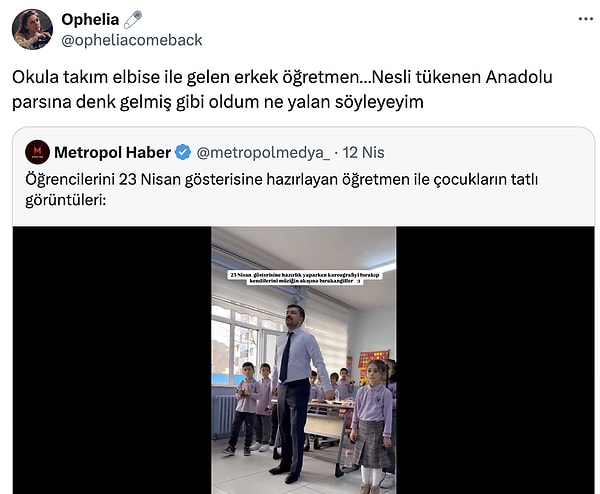Click the boys standing by the radiator
Screen dimensions: 600x494
coord(253,408)
